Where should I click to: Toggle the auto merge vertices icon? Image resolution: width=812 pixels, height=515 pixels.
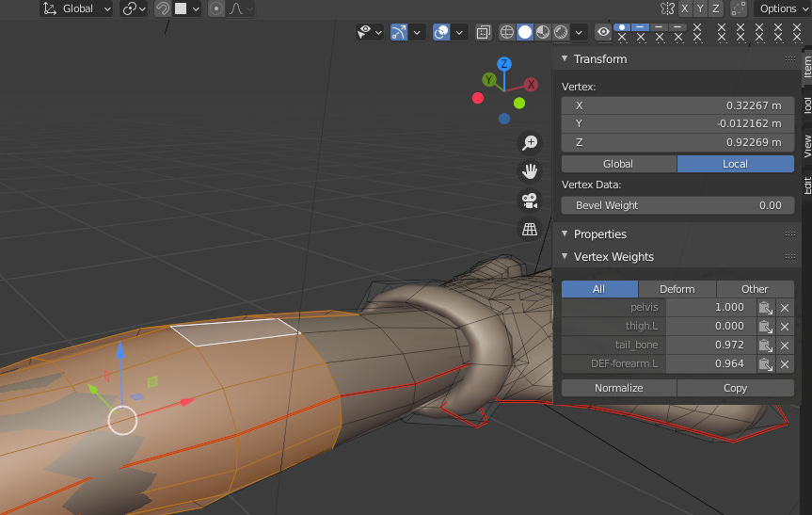tap(738, 8)
